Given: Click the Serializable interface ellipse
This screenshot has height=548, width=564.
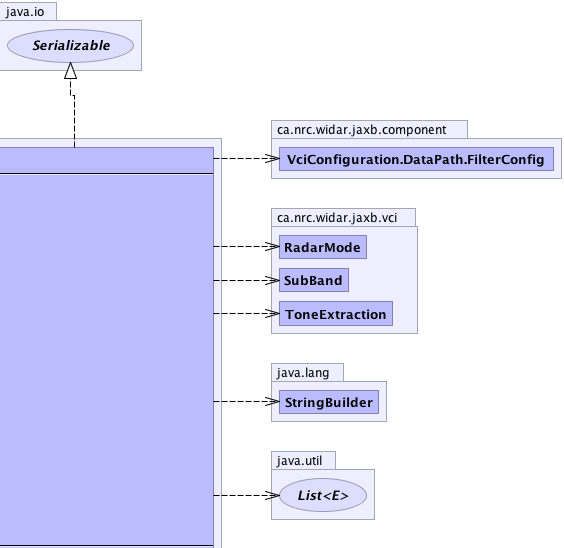Looking at the screenshot, I should (70, 46).
